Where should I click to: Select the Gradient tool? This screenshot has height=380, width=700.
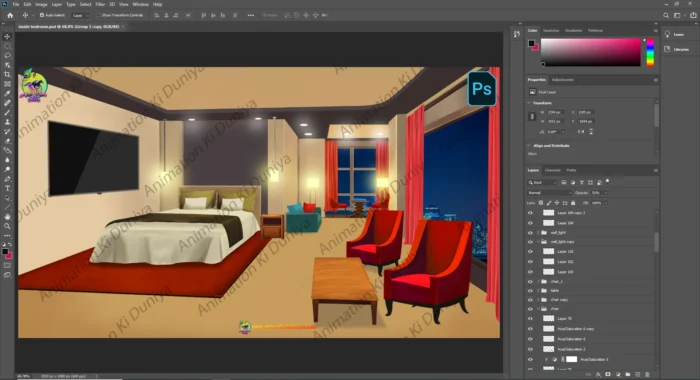click(7, 150)
